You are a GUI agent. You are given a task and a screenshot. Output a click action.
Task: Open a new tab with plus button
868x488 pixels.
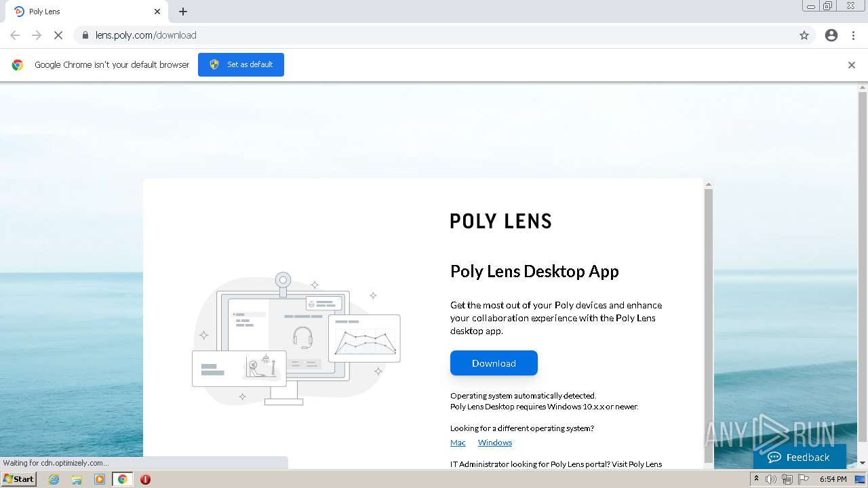tap(183, 12)
